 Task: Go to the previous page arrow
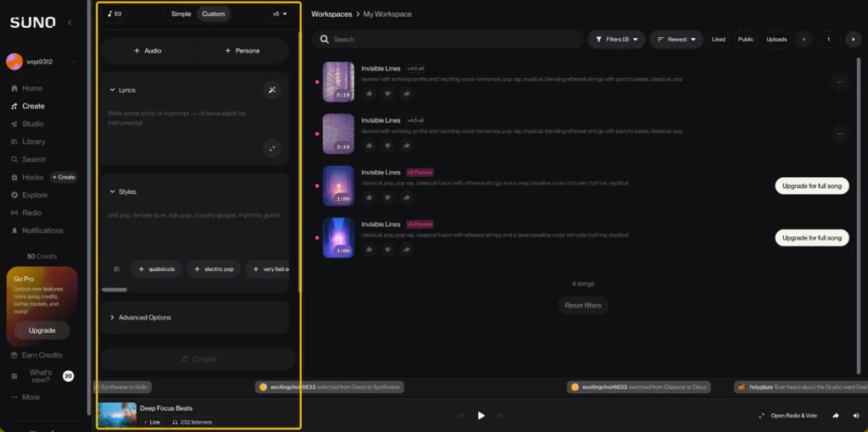click(x=804, y=39)
